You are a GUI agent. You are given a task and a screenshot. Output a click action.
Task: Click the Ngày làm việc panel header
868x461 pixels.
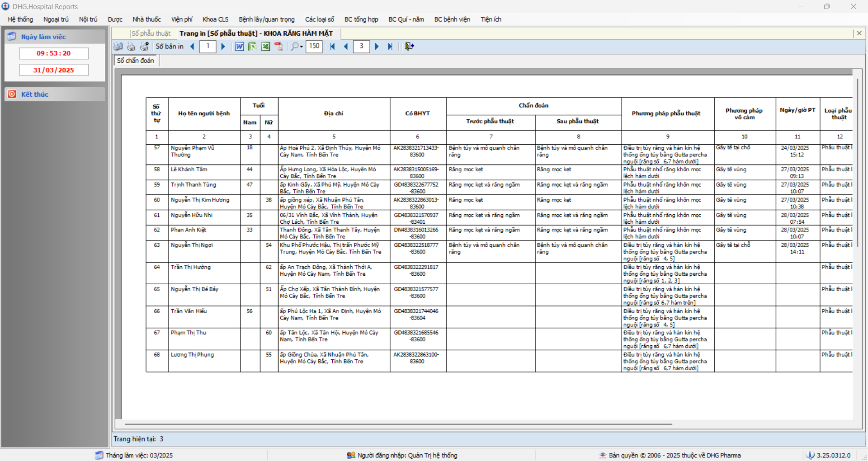pyautogui.click(x=55, y=37)
